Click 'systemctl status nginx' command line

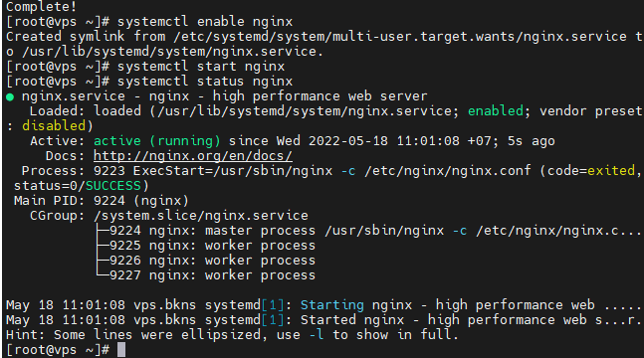click(x=205, y=82)
